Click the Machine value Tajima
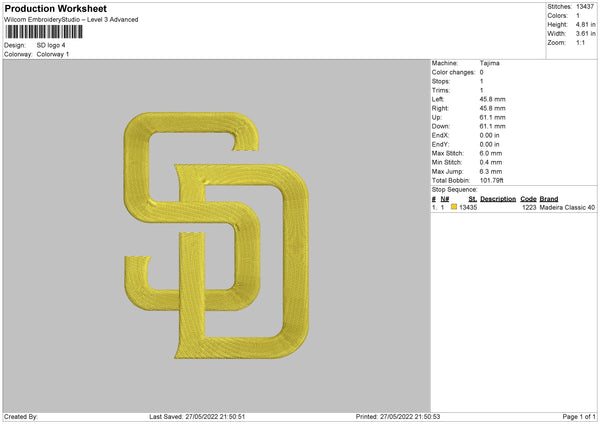Viewport: 600px width, 424px height. click(x=489, y=63)
